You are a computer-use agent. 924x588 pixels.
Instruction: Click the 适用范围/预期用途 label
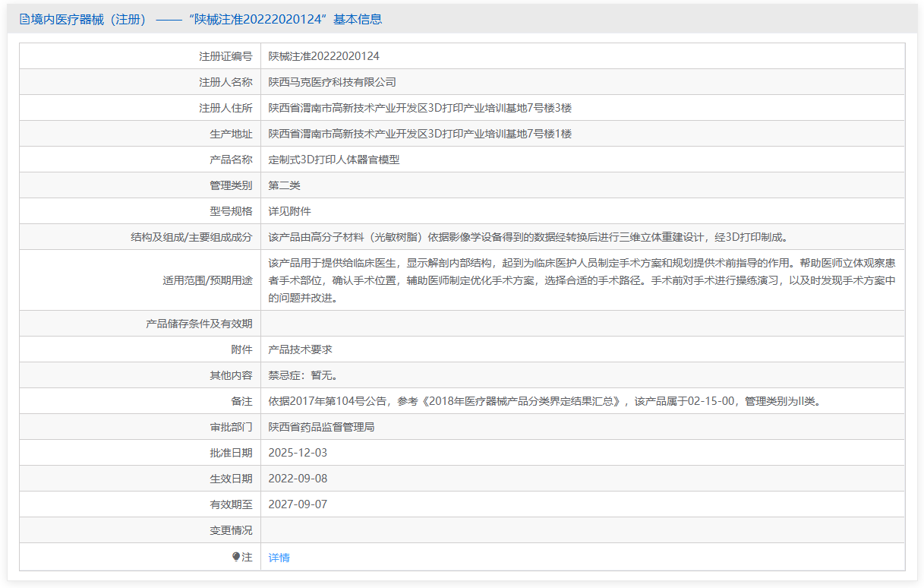[x=207, y=280]
